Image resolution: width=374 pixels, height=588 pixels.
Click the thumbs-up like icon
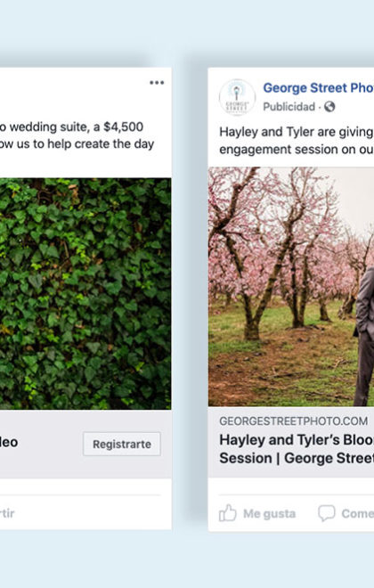point(227,513)
